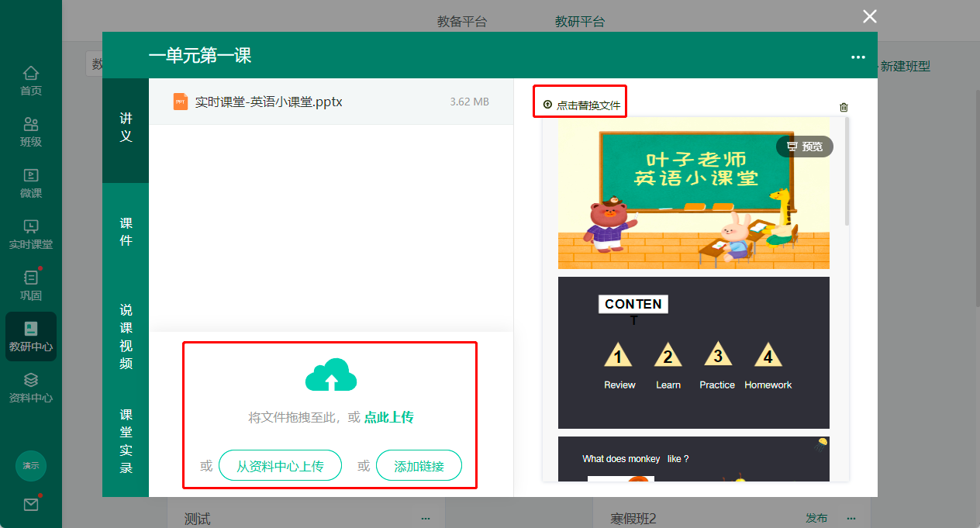Click the 预览 preview button on slide

pos(805,147)
